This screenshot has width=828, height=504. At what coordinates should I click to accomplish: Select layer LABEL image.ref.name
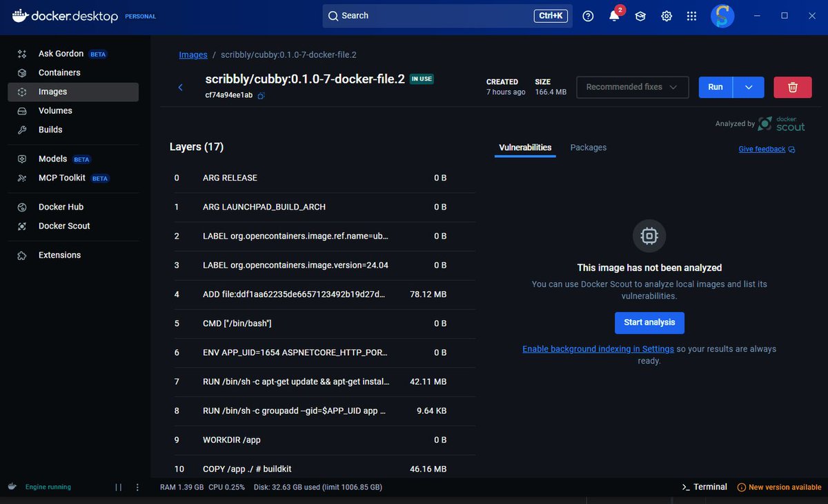click(322, 236)
